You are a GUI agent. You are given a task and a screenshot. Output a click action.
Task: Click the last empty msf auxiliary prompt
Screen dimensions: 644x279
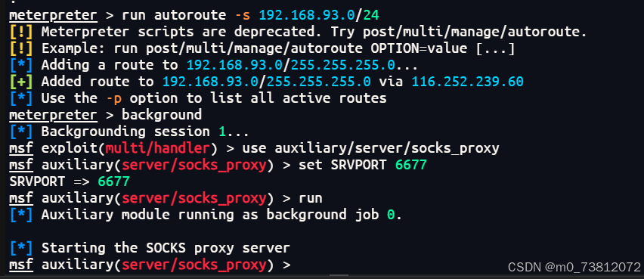pos(150,265)
